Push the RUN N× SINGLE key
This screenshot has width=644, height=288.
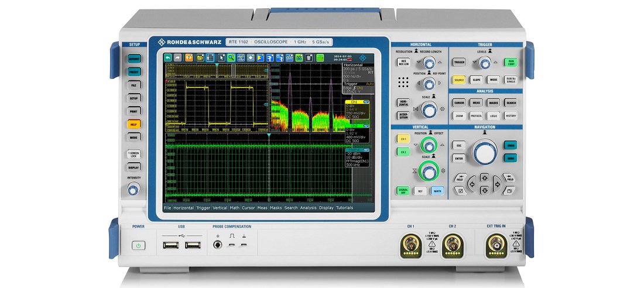[x=511, y=80]
